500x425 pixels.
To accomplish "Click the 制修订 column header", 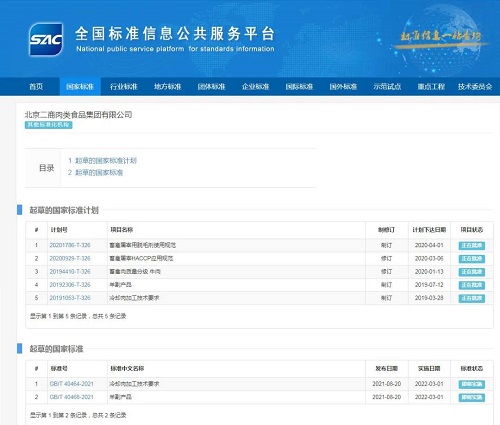I will pos(387,230).
